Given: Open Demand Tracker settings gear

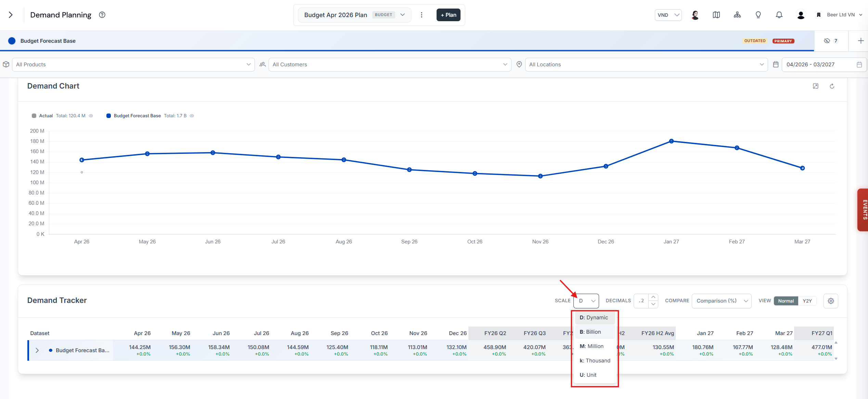Looking at the screenshot, I should 831,301.
